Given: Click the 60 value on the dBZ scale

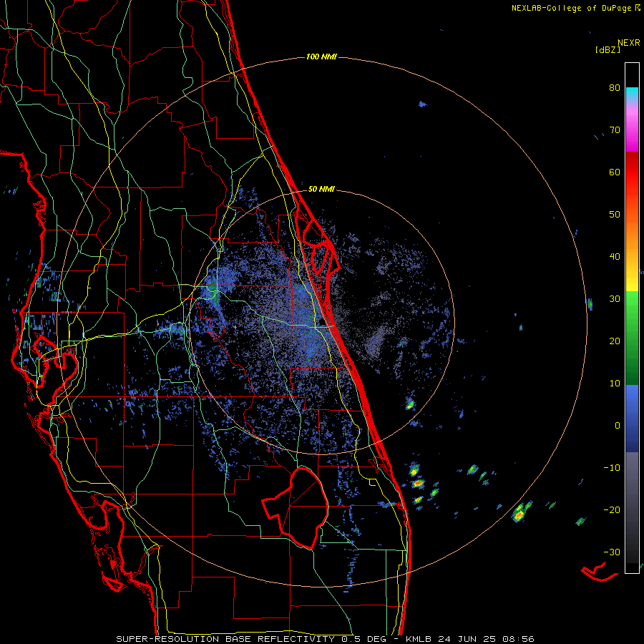Looking at the screenshot, I should (x=615, y=172).
